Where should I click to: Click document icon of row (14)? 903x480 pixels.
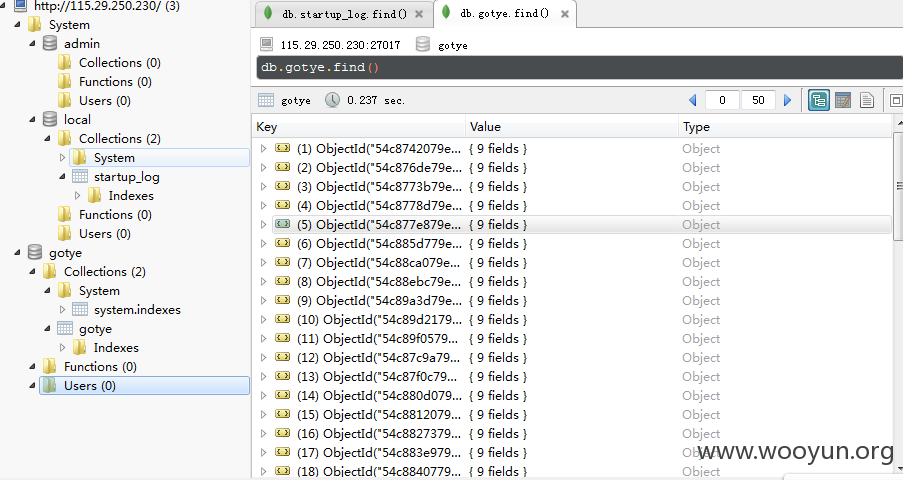pyautogui.click(x=282, y=395)
